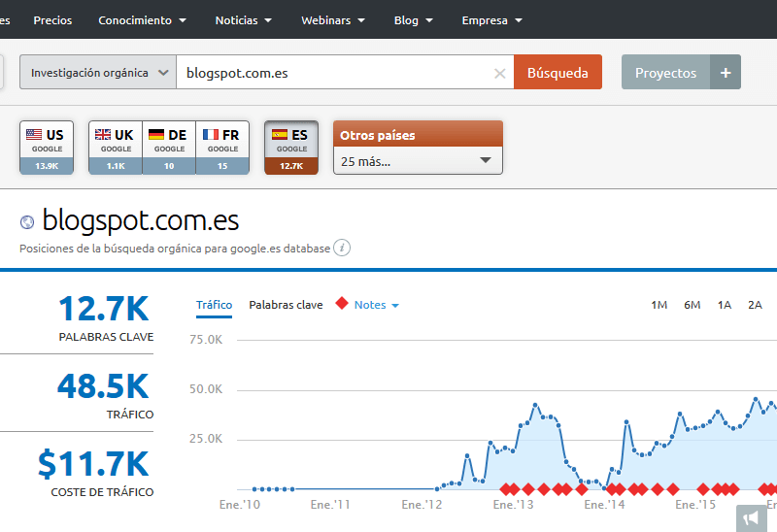The width and height of the screenshot is (777, 532).
Task: Select the ES Google database
Action: 291,148
